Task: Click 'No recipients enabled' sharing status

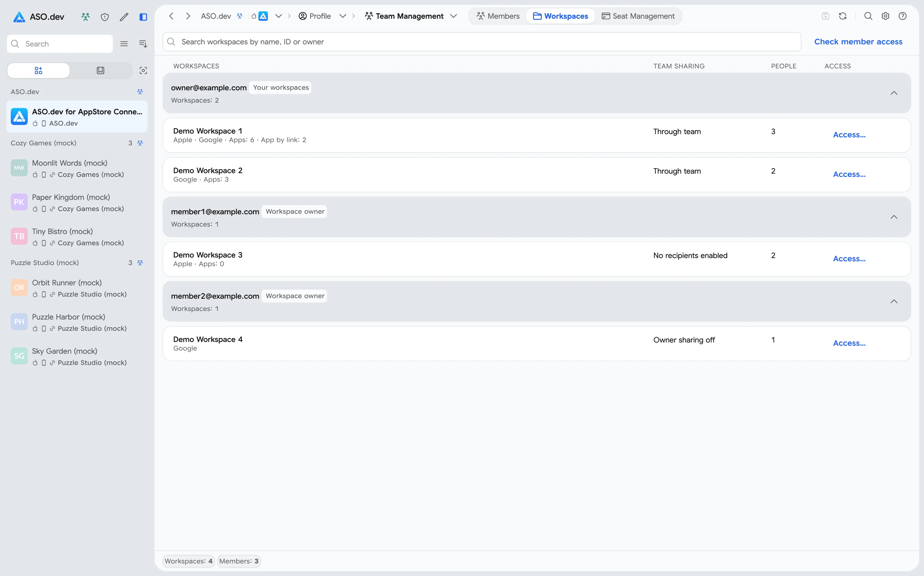Action: pos(690,256)
